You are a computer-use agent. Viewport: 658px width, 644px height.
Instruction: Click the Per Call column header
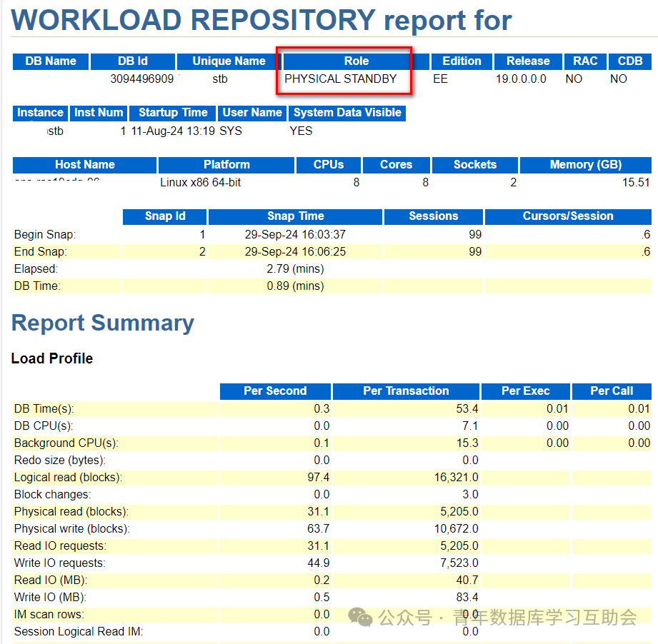[612, 391]
